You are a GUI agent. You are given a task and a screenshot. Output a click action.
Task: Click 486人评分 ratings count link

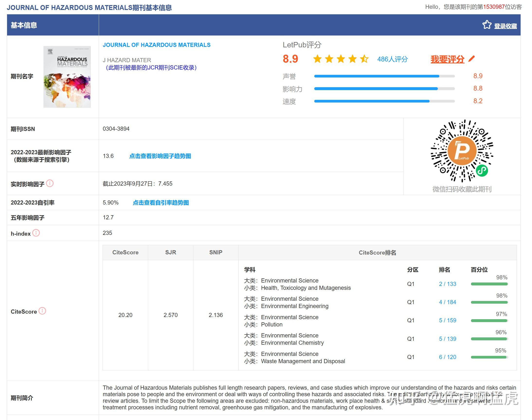point(392,59)
